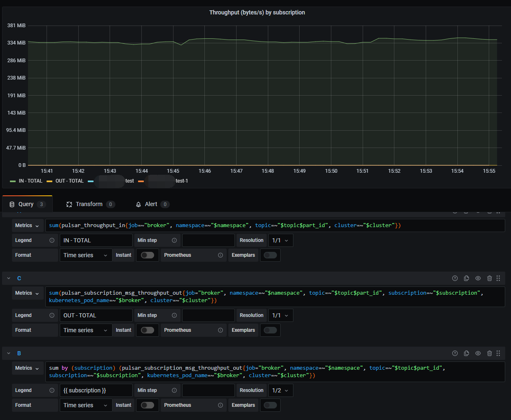The height and width of the screenshot is (420, 511).
Task: Click info icon beside Prometheus in query B
Action: tap(220, 405)
